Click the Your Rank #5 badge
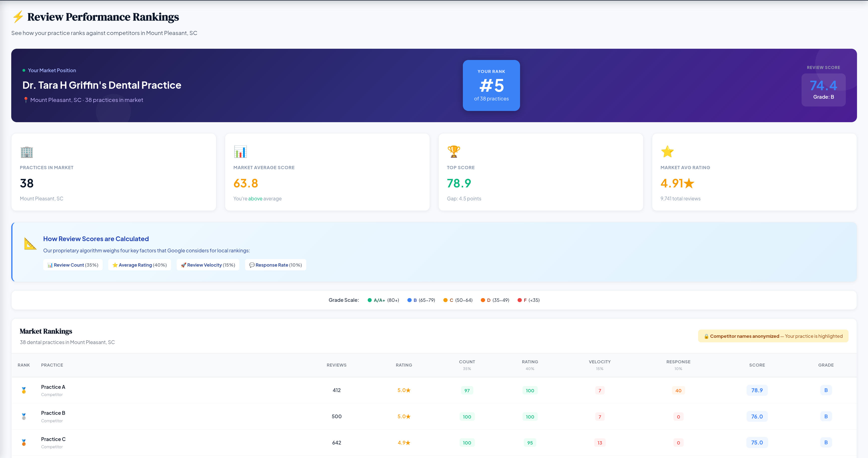 (x=491, y=85)
